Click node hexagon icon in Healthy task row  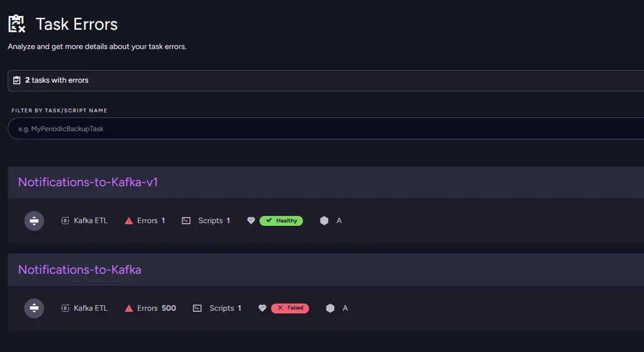point(324,220)
